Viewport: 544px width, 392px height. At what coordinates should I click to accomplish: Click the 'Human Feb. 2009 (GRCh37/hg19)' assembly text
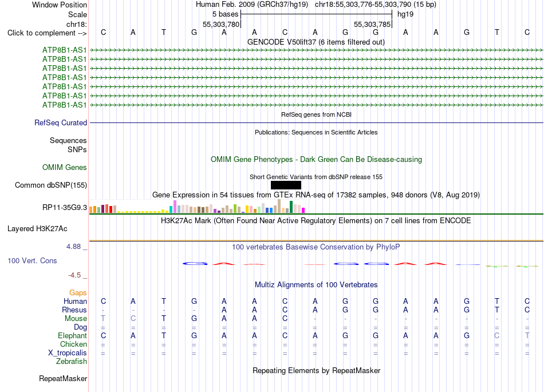tap(252, 5)
